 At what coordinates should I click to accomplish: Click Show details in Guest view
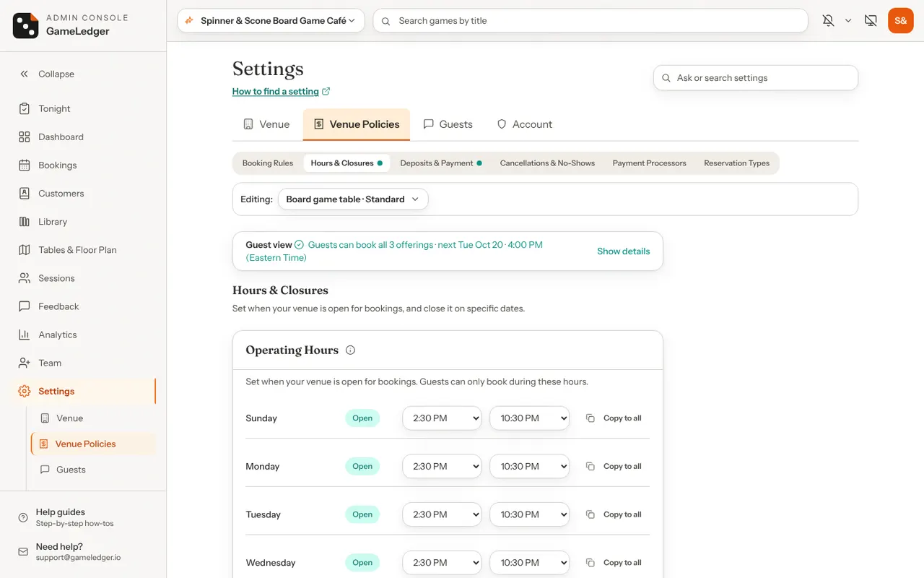coord(624,251)
